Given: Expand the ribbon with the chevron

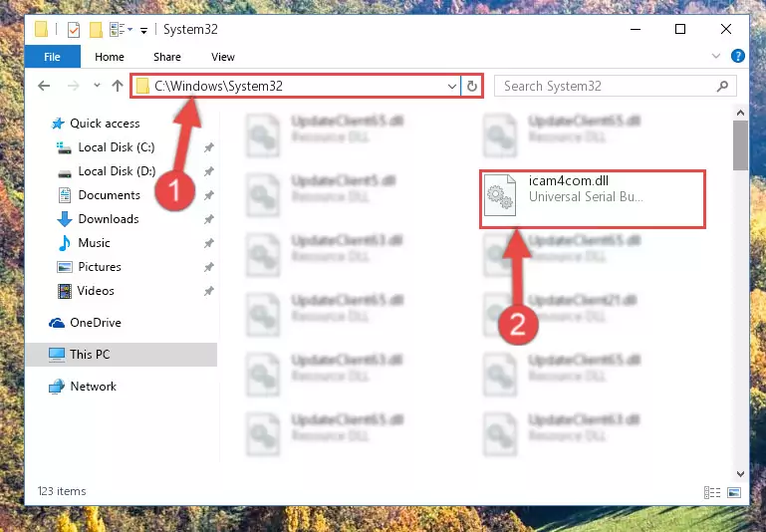Looking at the screenshot, I should pyautogui.click(x=715, y=56).
